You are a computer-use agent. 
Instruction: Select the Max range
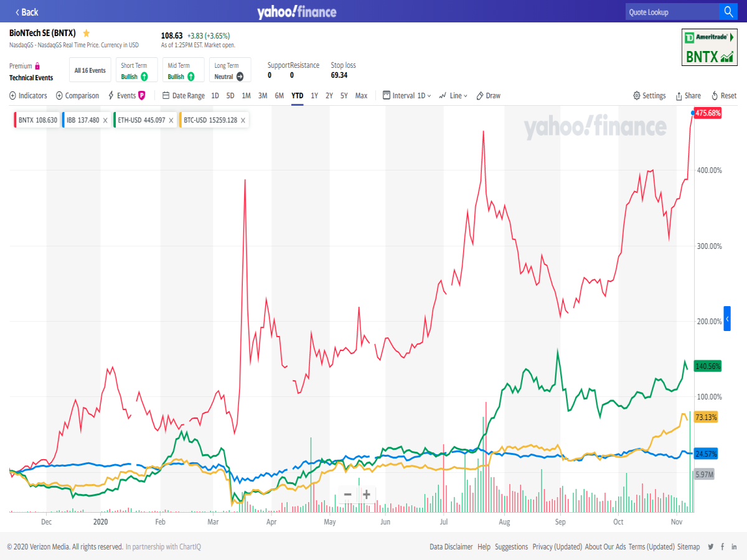[362, 96]
